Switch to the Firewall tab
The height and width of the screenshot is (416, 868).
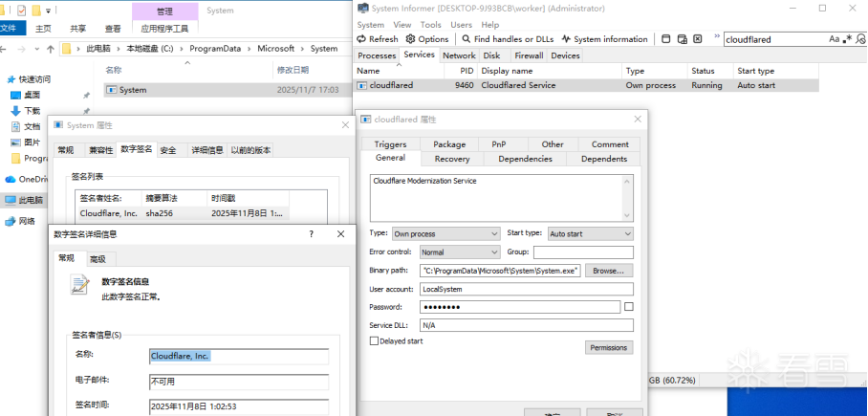(529, 55)
